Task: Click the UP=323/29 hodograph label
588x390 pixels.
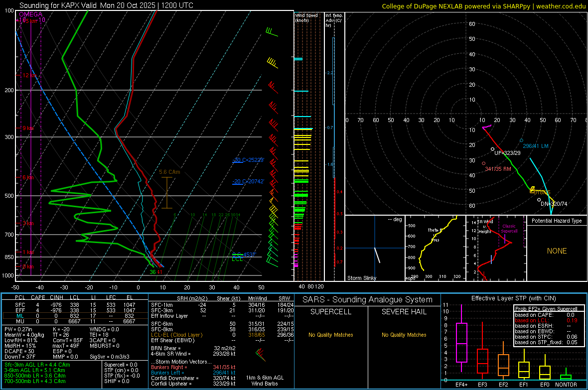Action: tap(507, 153)
